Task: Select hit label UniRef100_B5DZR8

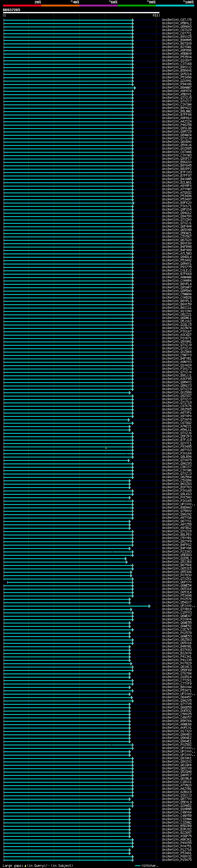Action: (x=177, y=826)
